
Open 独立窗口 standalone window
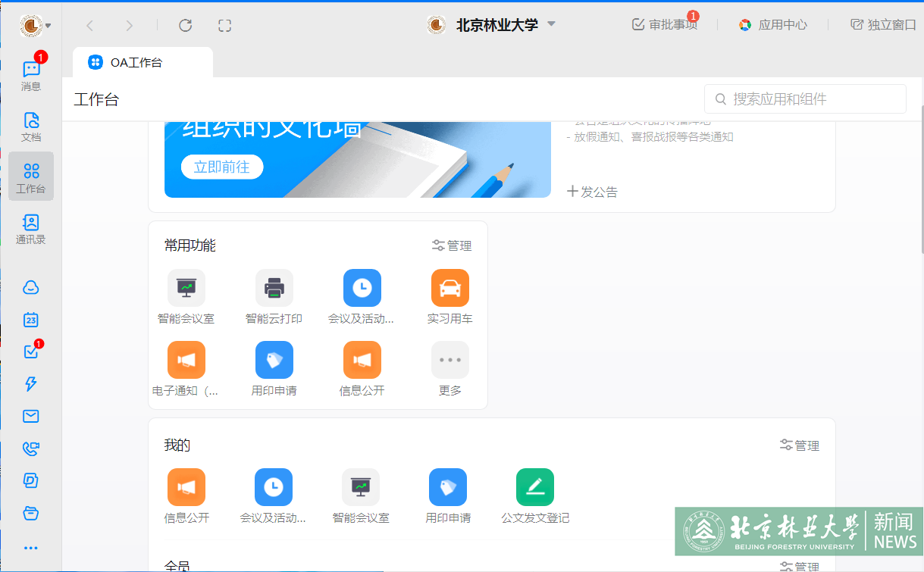[883, 24]
